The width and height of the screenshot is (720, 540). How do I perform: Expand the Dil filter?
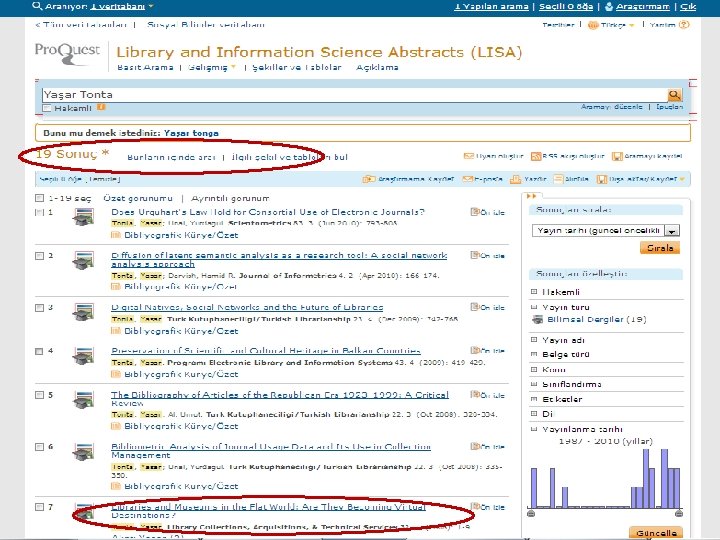[x=534, y=414]
